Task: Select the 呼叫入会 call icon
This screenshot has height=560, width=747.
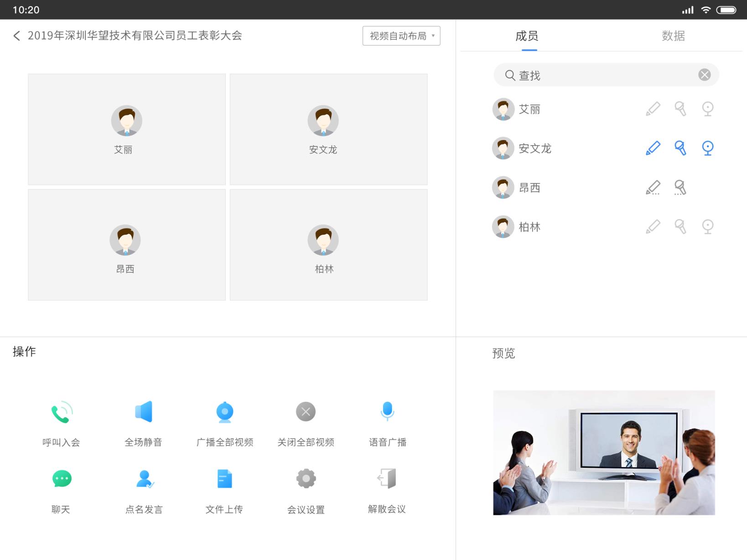Action: click(x=61, y=412)
